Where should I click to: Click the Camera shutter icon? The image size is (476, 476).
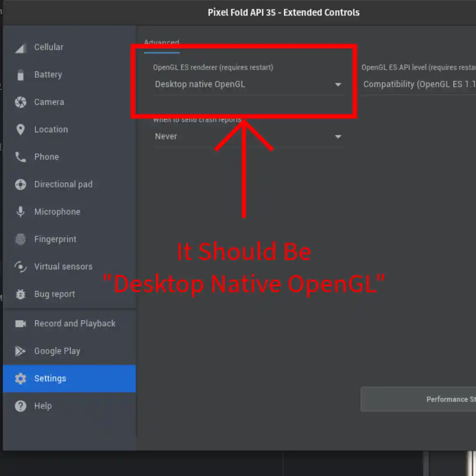point(20,102)
